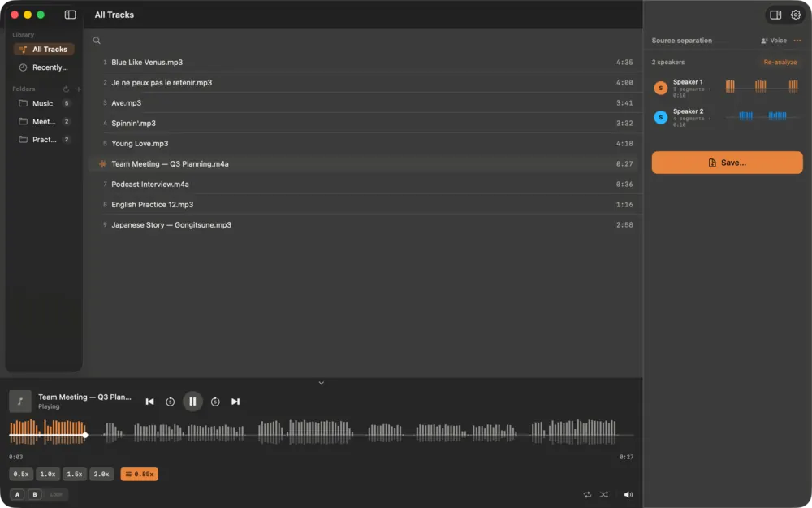This screenshot has width=812, height=508.
Task: Open the Recently played list
Action: click(x=44, y=67)
